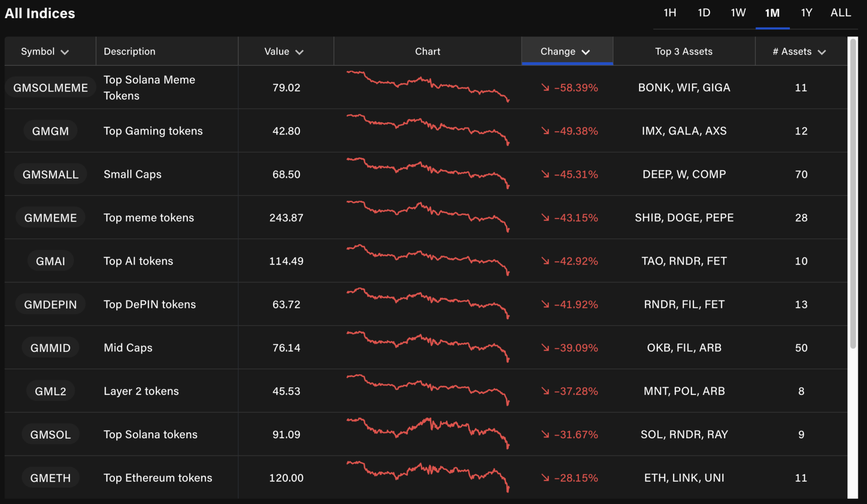Click the decline arrow icon for GMMID
This screenshot has height=504, width=867.
(545, 348)
